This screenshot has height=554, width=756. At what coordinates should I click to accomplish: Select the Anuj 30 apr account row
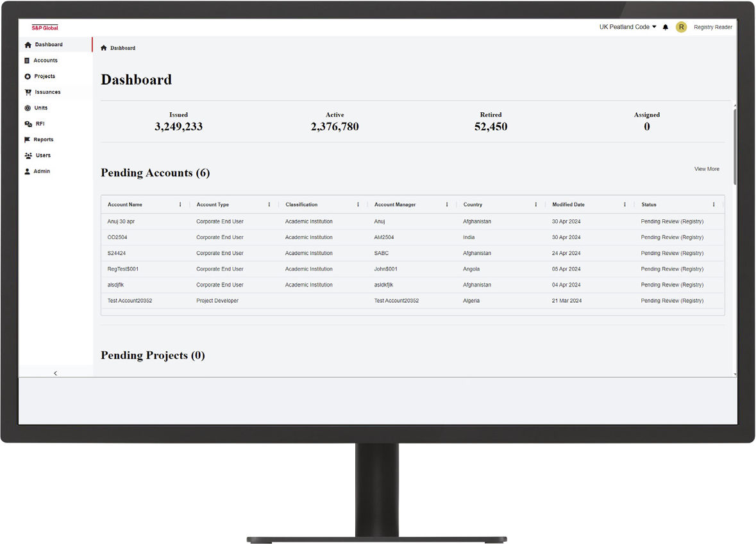(x=121, y=221)
